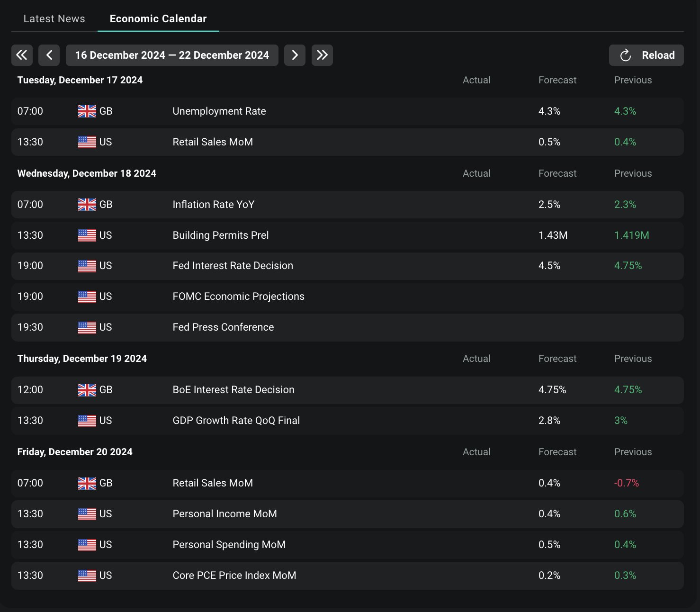Click the US flag on the Personal Income MoM row
The width and height of the screenshot is (700, 612).
[87, 514]
